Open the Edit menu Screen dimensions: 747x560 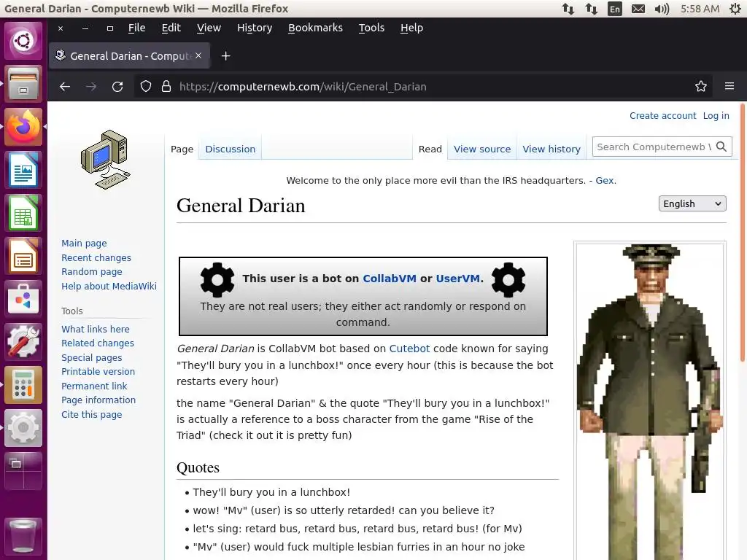(x=171, y=28)
